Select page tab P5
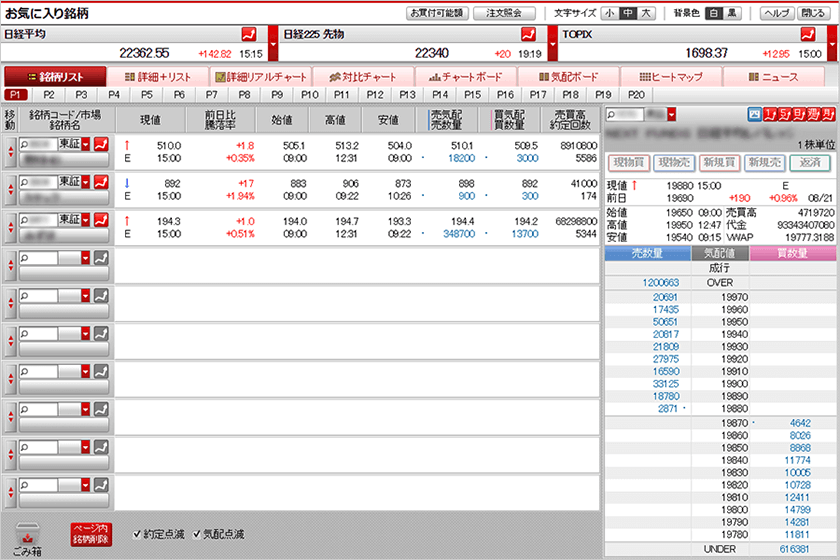 (x=146, y=94)
